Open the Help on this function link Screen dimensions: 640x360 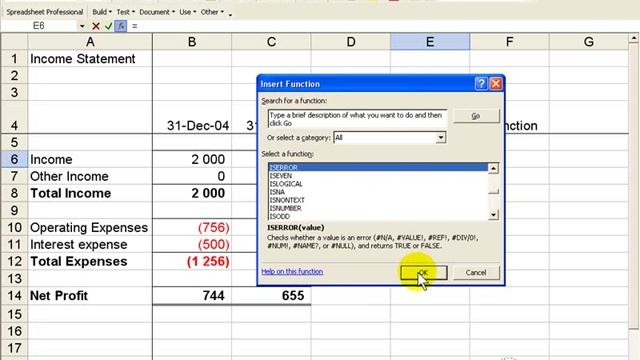pos(292,271)
